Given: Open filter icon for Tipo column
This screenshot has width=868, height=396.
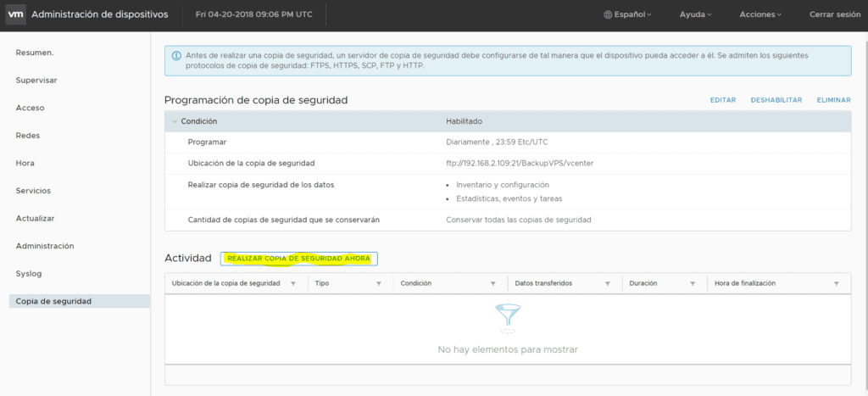Looking at the screenshot, I should pos(379,283).
